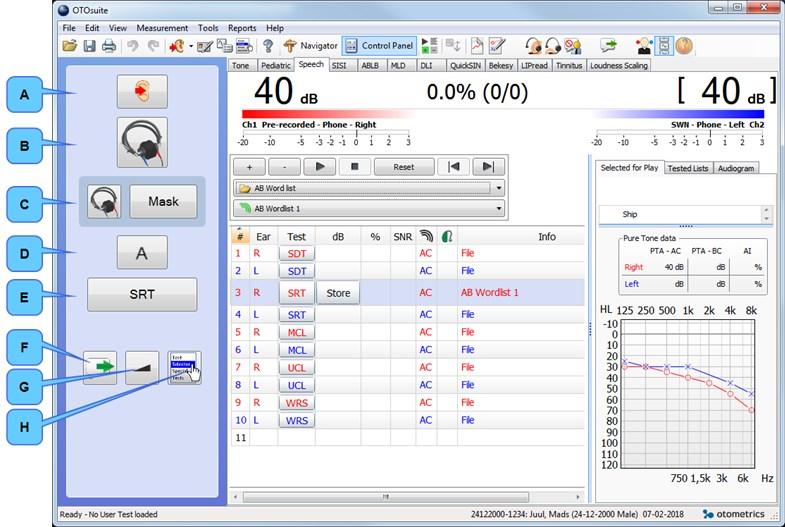Click the large headphones transducer button

pyautogui.click(x=142, y=143)
